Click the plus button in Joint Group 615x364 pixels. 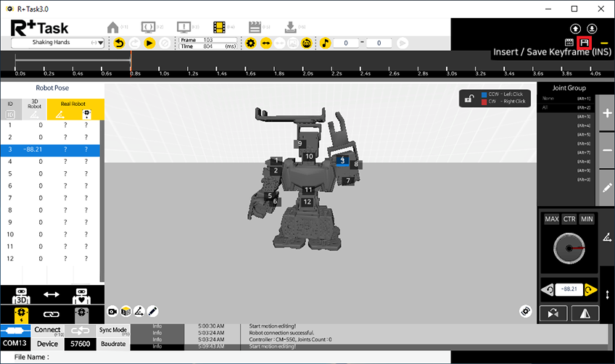pos(607,114)
